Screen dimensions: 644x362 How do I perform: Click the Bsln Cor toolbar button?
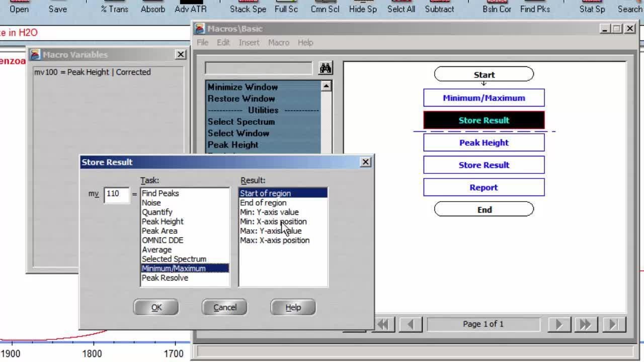[497, 7]
